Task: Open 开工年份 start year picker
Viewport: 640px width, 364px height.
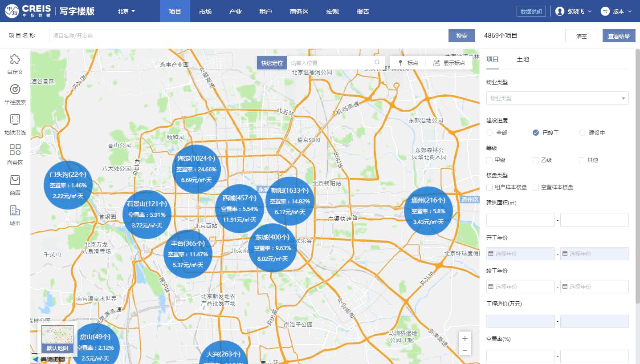Action: coord(521,254)
